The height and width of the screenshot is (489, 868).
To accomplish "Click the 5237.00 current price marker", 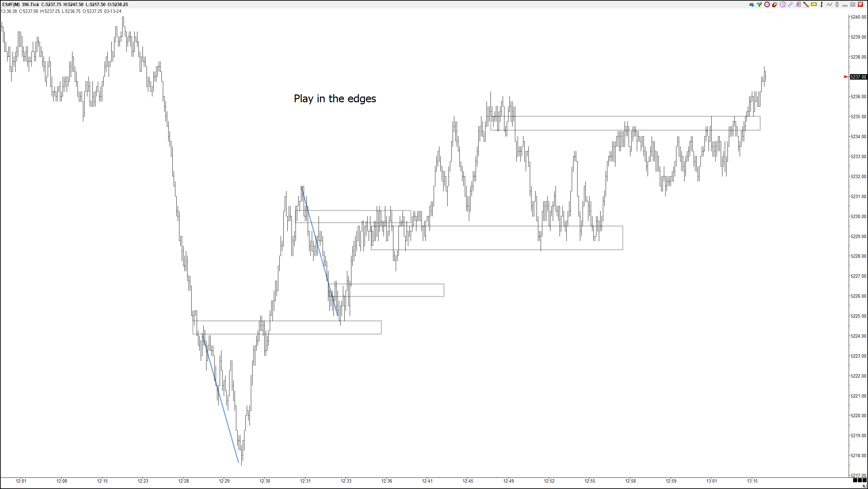I will coord(858,77).
